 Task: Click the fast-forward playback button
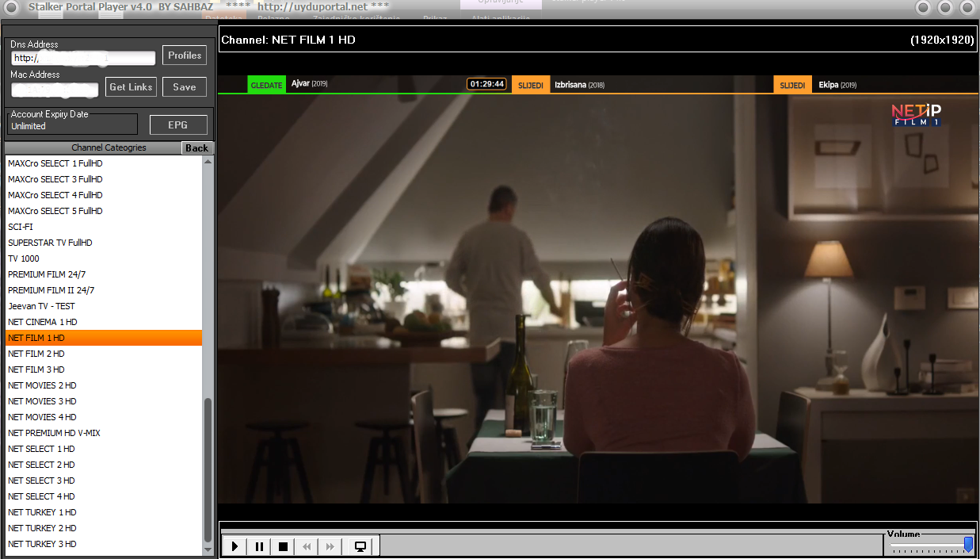click(x=330, y=546)
